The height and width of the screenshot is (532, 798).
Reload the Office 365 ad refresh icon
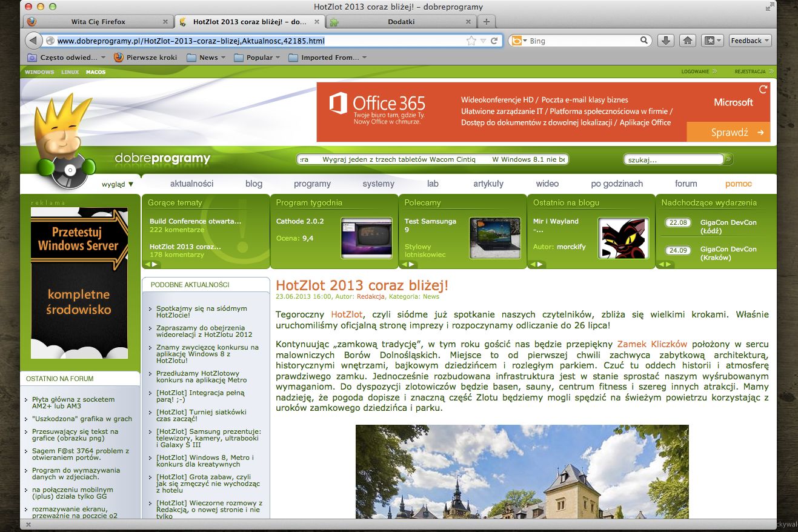(x=763, y=90)
